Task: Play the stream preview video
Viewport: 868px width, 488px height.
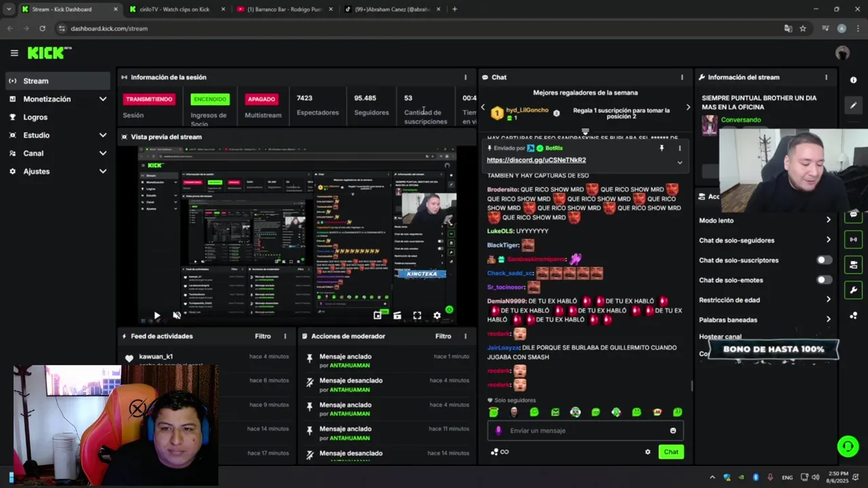Action: [x=157, y=315]
